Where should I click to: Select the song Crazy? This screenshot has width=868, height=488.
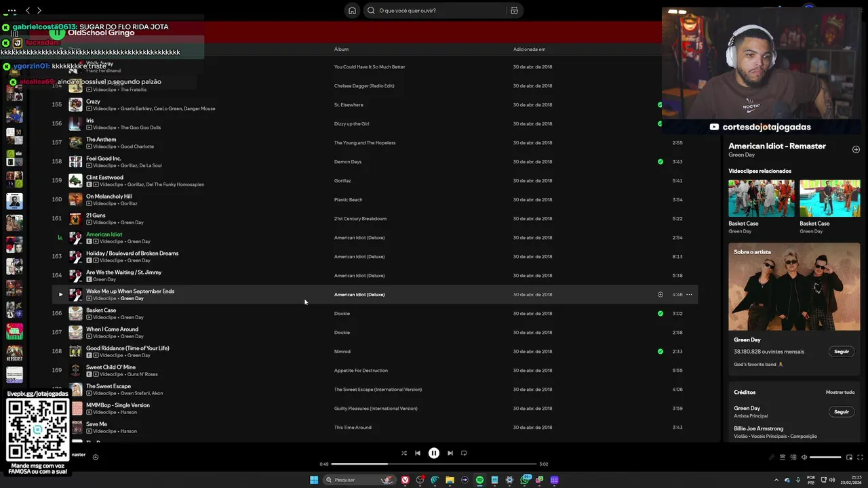point(93,101)
